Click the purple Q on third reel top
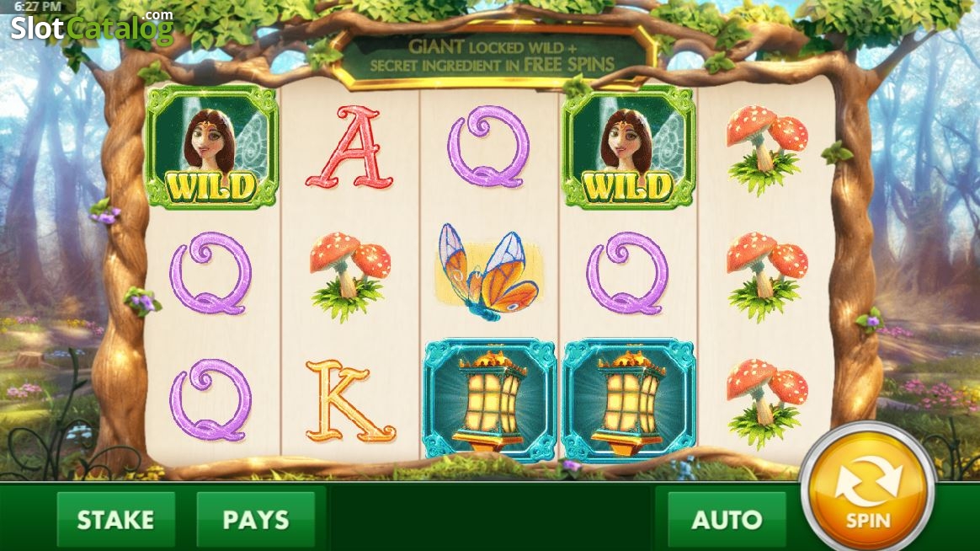The image size is (980, 551). (488, 147)
